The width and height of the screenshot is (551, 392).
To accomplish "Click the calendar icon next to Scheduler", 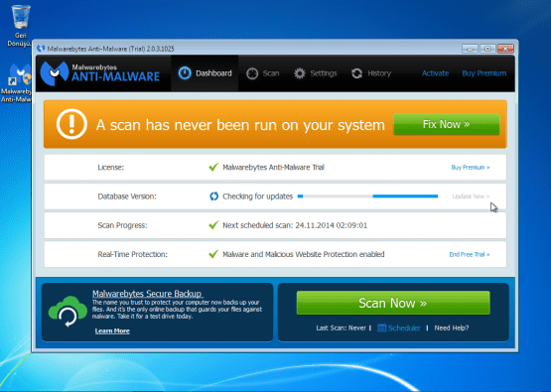I will click(x=381, y=327).
